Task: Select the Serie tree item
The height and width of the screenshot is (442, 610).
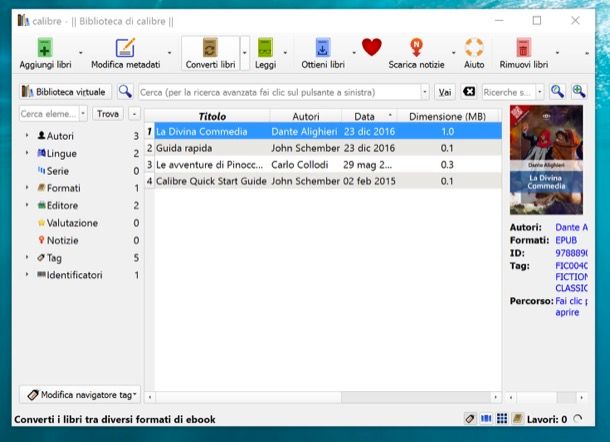Action: pos(58,171)
